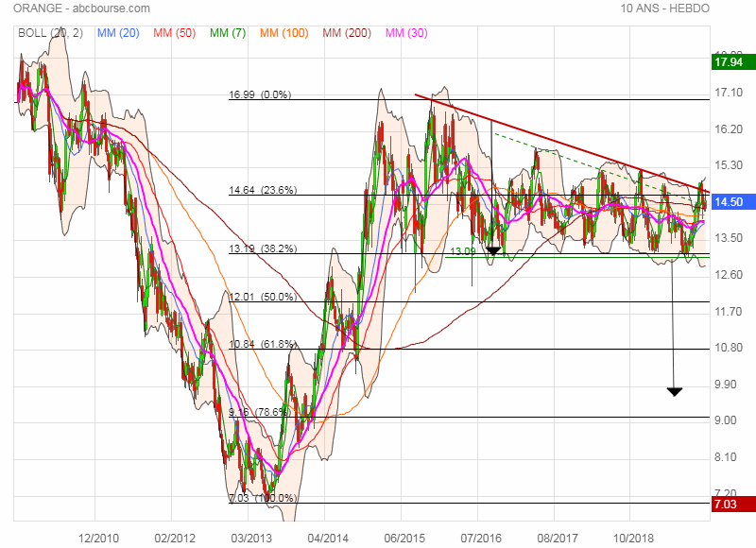Viewport: 756px width, 548px height.
Task: Click the 10 ANS - HEBDO label
Action: [x=665, y=9]
